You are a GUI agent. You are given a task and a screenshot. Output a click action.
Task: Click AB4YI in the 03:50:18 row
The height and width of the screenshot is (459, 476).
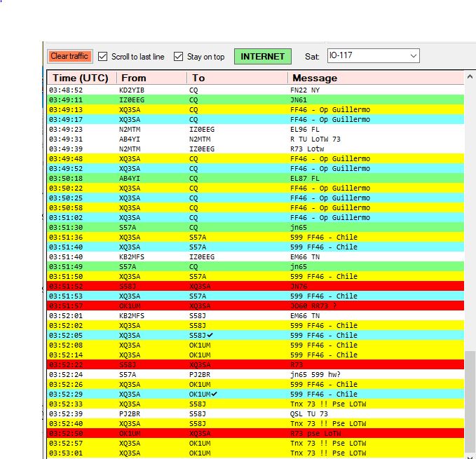tap(130, 179)
